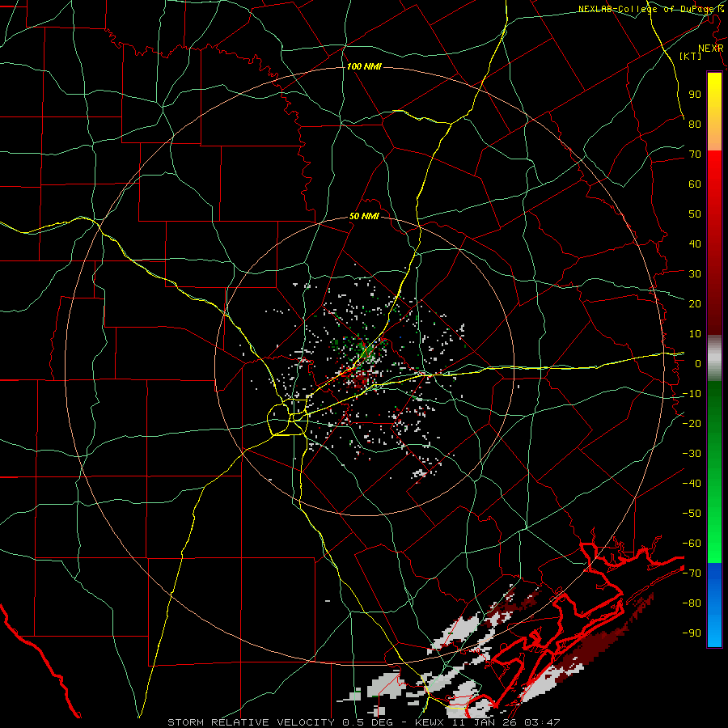Click the 11 JAN 26 03:47 timestamp
The width and height of the screenshot is (728, 728).
(x=506, y=722)
